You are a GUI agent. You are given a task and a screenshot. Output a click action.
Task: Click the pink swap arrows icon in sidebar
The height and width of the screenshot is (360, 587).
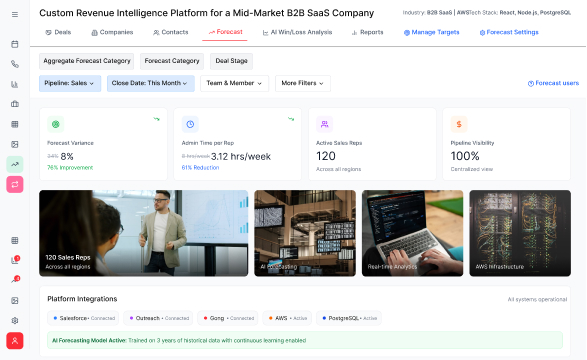15,184
